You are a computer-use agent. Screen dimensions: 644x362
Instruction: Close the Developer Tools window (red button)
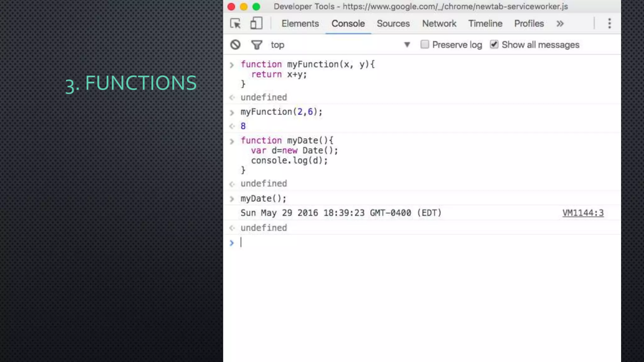click(231, 7)
